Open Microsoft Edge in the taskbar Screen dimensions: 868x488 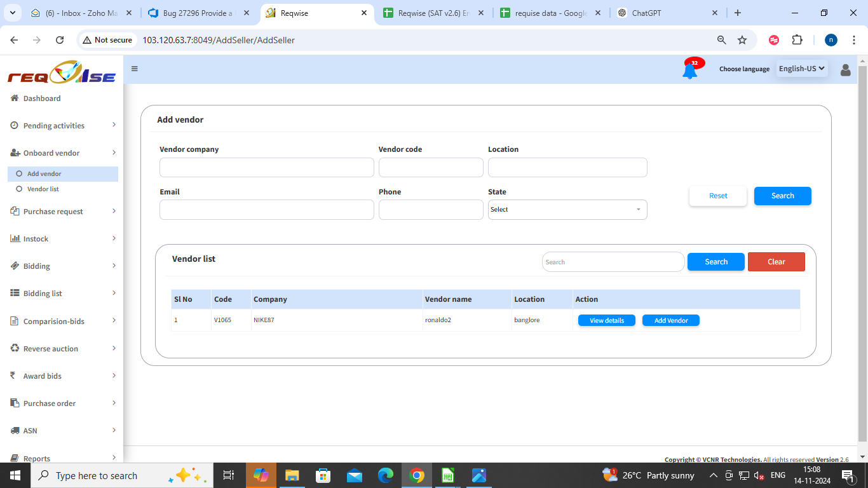(x=386, y=475)
